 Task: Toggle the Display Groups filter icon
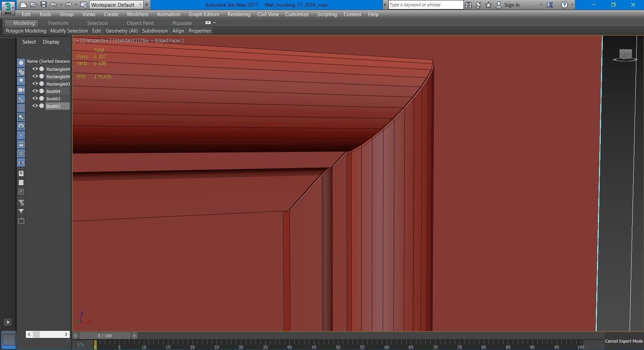pos(21,117)
